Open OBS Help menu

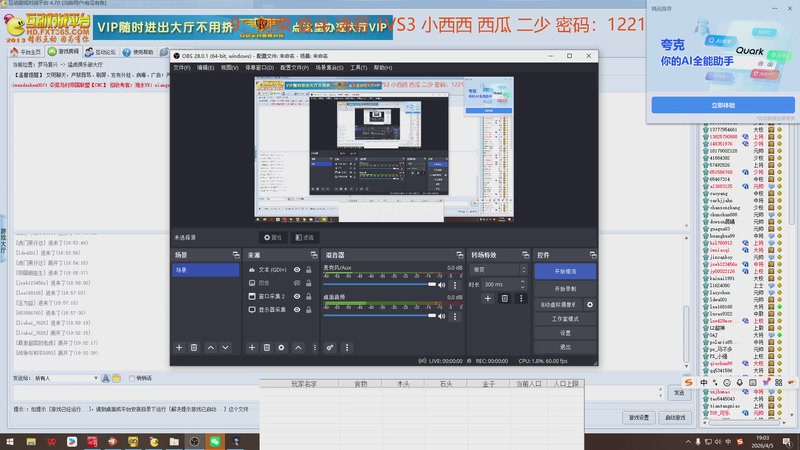[x=383, y=67]
